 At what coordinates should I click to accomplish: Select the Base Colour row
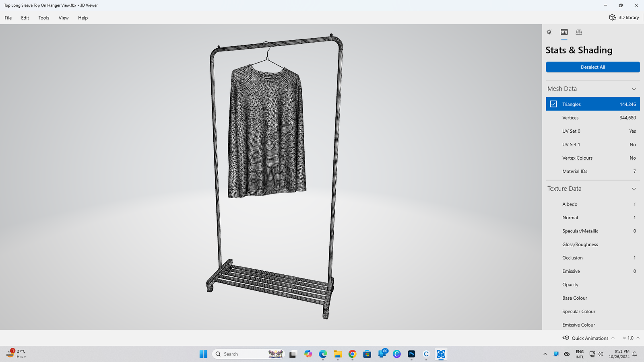click(x=593, y=298)
